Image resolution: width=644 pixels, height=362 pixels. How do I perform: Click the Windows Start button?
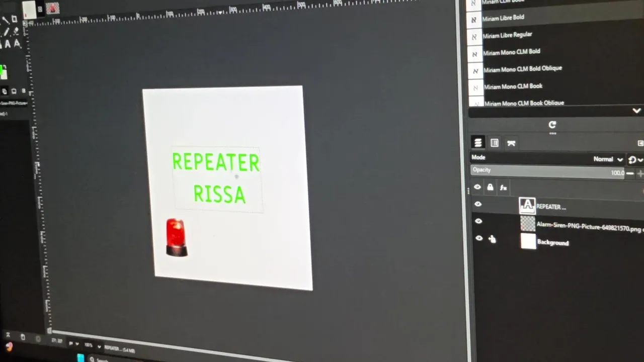point(80,358)
